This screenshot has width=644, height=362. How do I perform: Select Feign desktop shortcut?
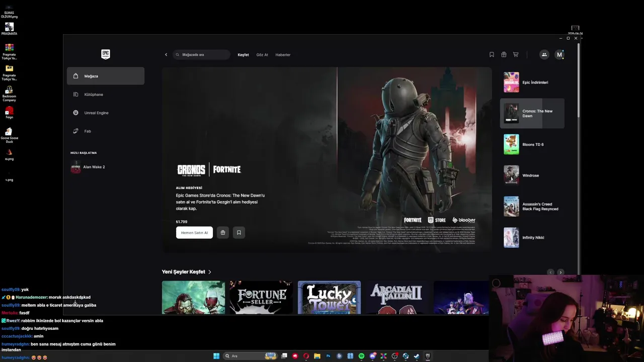click(9, 112)
